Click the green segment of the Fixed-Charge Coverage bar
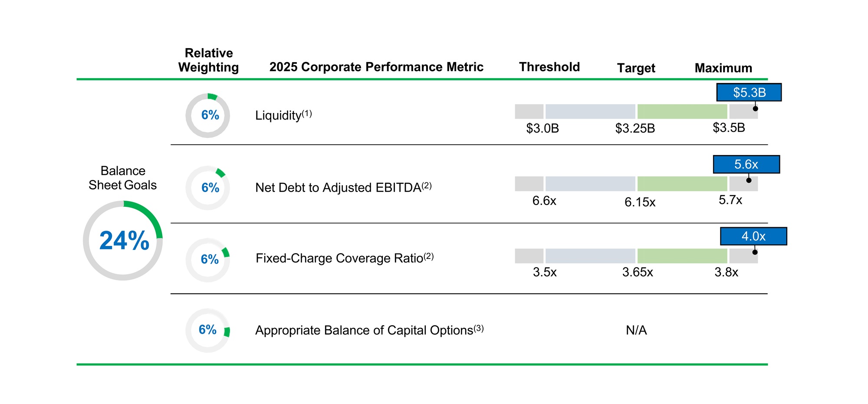This screenshot has width=868, height=404. tap(682, 256)
